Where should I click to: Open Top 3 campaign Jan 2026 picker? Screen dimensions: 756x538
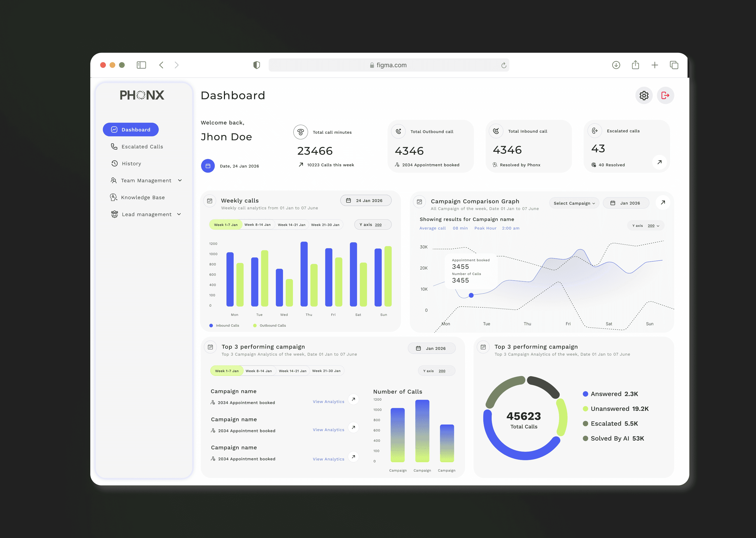(x=432, y=348)
